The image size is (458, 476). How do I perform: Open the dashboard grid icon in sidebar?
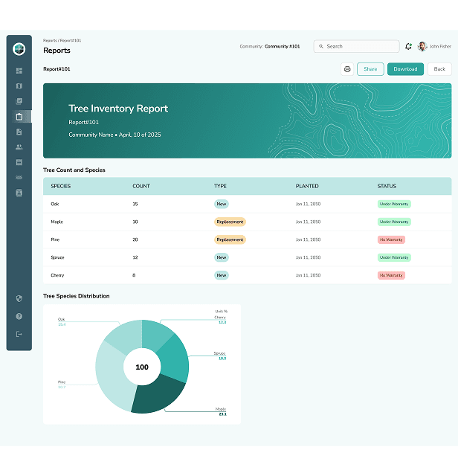(19, 71)
